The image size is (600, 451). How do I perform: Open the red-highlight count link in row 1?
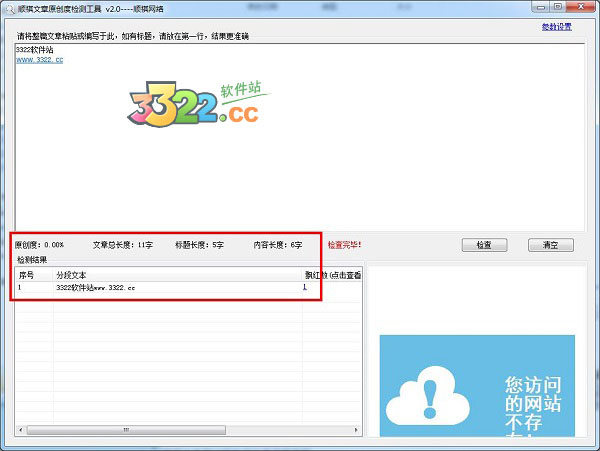[x=305, y=287]
